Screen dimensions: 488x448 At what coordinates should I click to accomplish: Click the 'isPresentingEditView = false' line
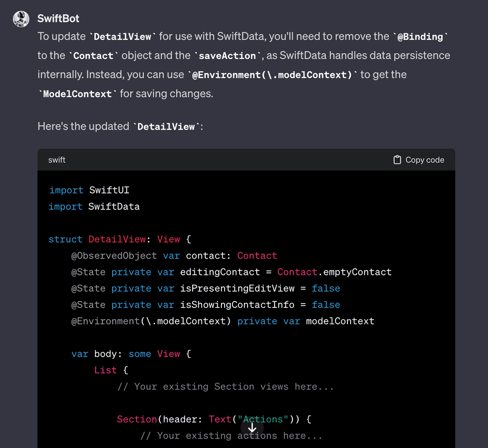pos(206,288)
